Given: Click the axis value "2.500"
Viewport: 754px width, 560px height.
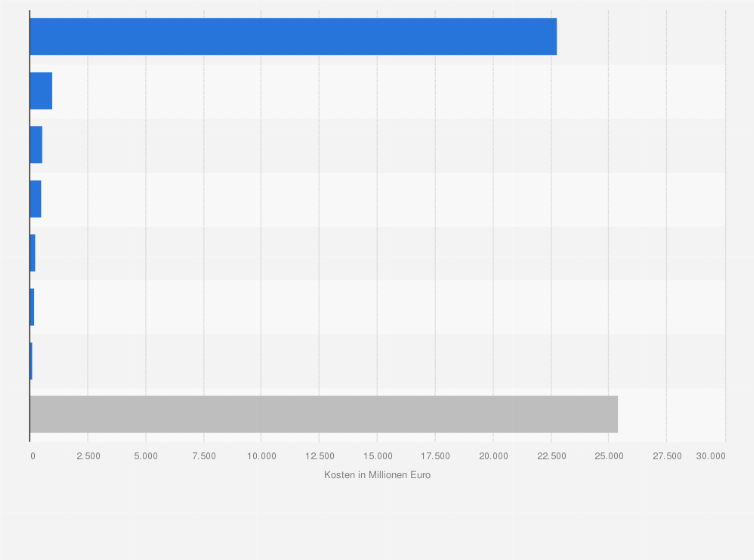Looking at the screenshot, I should (88, 456).
